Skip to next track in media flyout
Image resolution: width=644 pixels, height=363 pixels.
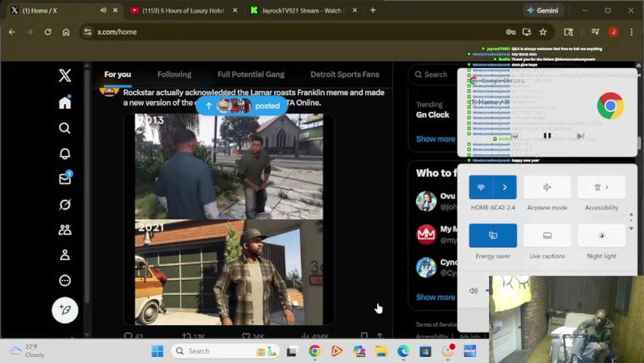pyautogui.click(x=580, y=136)
